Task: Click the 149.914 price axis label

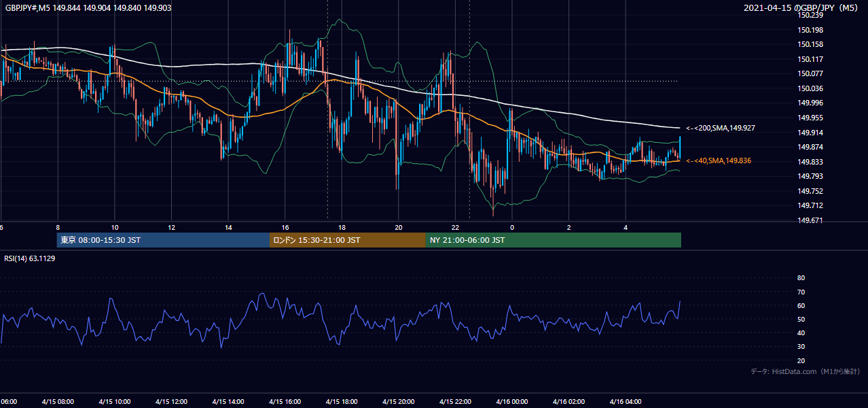Action: tap(811, 133)
